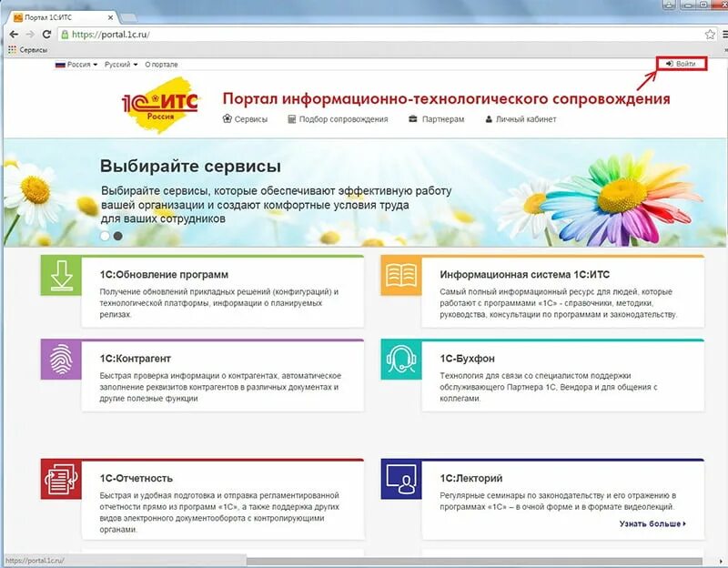Select the first banner slide dot
Image resolution: width=728 pixels, height=568 pixels.
click(105, 236)
